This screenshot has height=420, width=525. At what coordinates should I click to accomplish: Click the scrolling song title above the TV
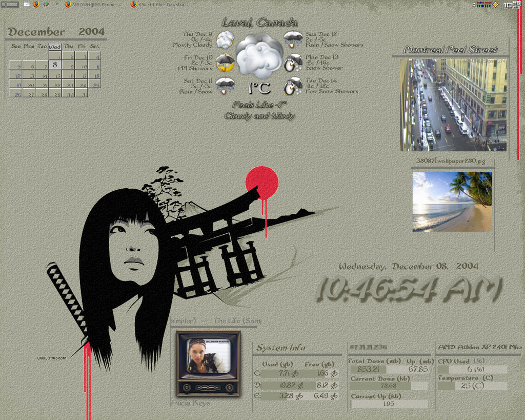[216, 321]
